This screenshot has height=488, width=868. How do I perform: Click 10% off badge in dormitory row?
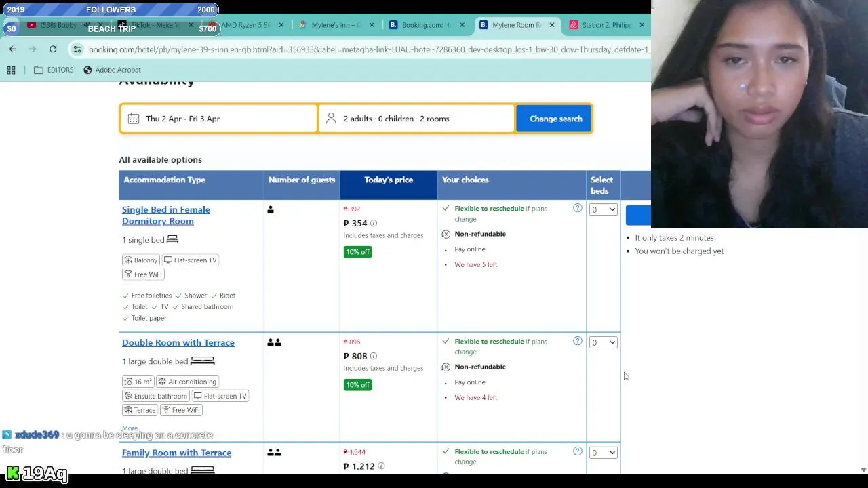(357, 252)
